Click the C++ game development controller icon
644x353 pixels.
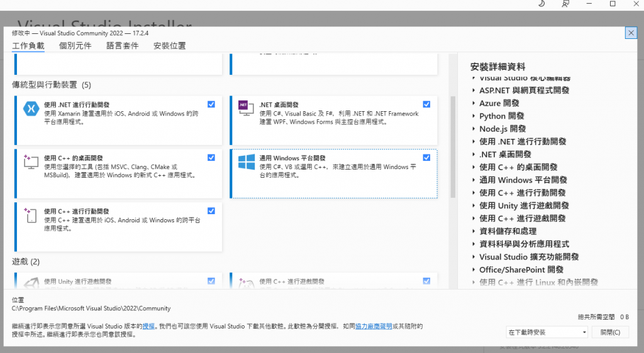(x=247, y=283)
